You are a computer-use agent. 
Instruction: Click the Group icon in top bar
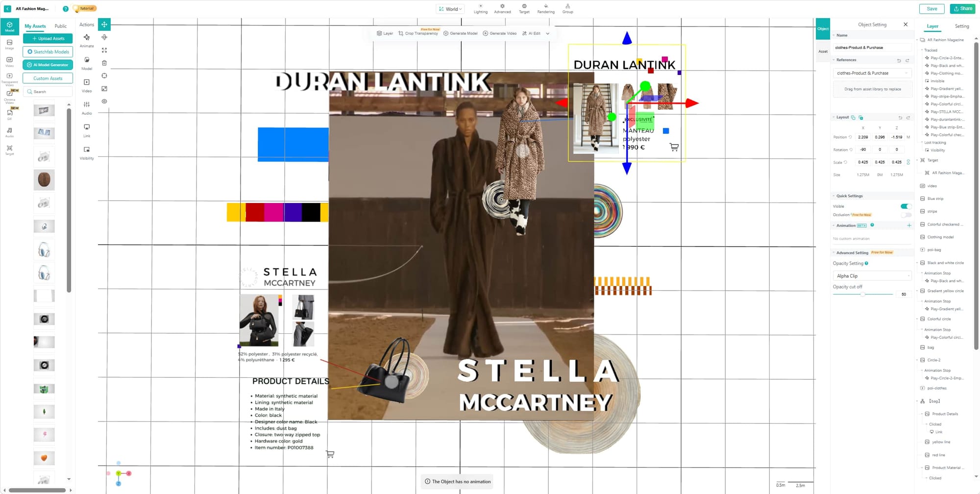pos(567,9)
